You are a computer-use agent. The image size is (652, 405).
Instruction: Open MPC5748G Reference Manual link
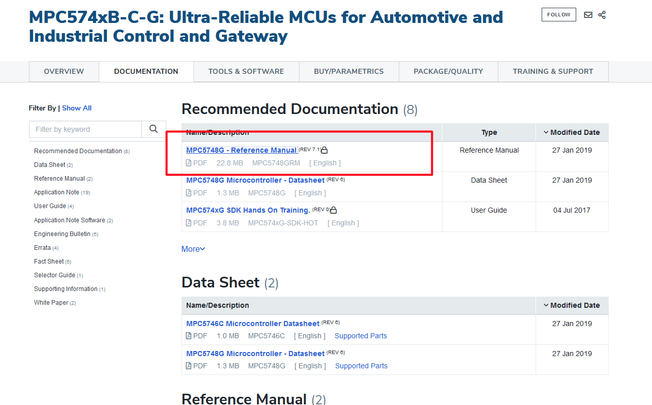(240, 150)
